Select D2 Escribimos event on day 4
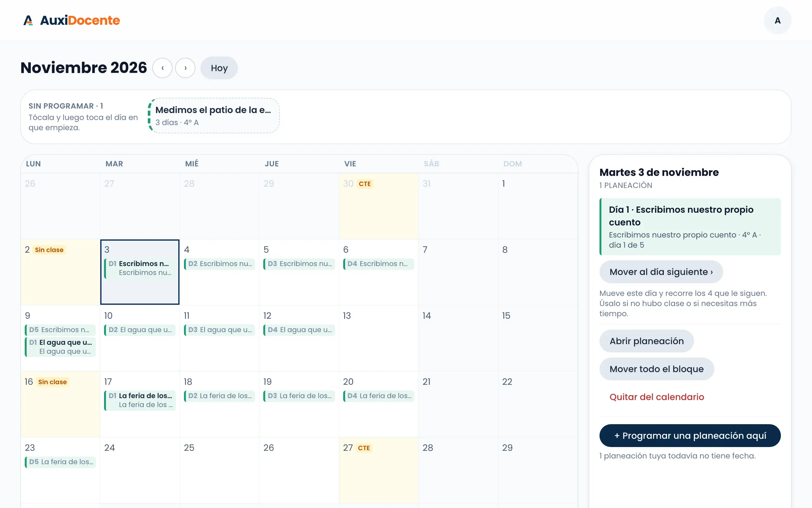This screenshot has width=812, height=508. (220, 264)
